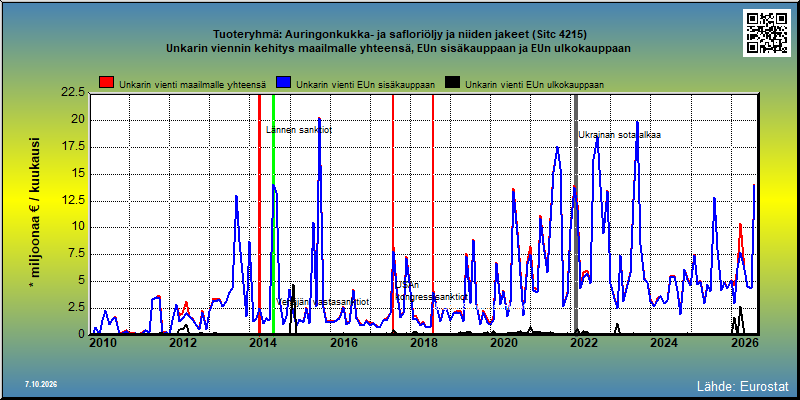Image resolution: width=800 pixels, height=400 pixels.
Task: Click the y-axis value 20
Action: click(x=78, y=119)
